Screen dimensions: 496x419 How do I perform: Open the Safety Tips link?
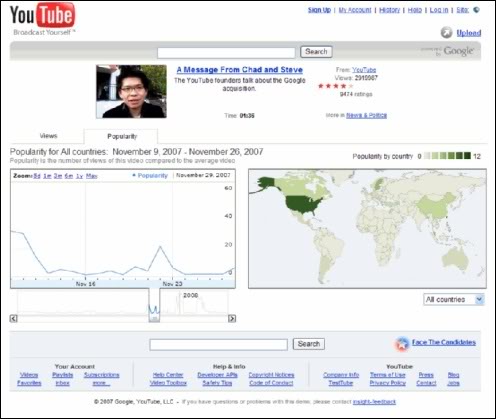(217, 383)
